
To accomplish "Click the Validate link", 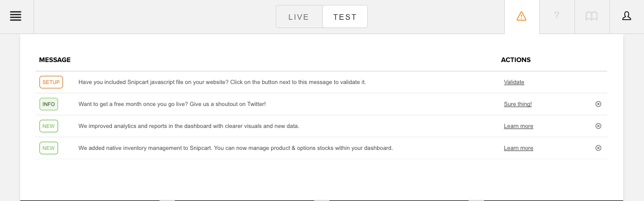I will 514,82.
